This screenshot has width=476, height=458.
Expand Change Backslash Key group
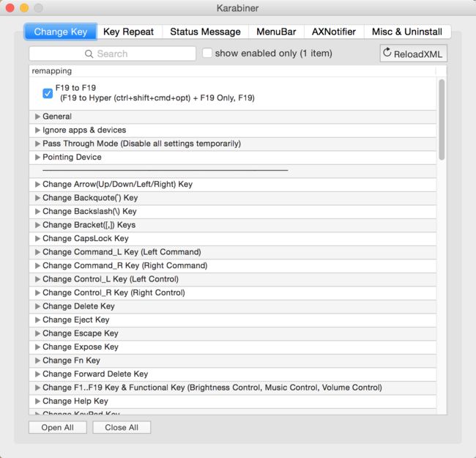pyautogui.click(x=37, y=211)
